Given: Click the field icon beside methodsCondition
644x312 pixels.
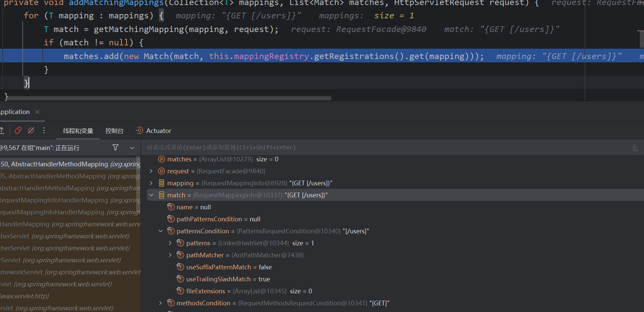Looking at the screenshot, I should click(171, 303).
